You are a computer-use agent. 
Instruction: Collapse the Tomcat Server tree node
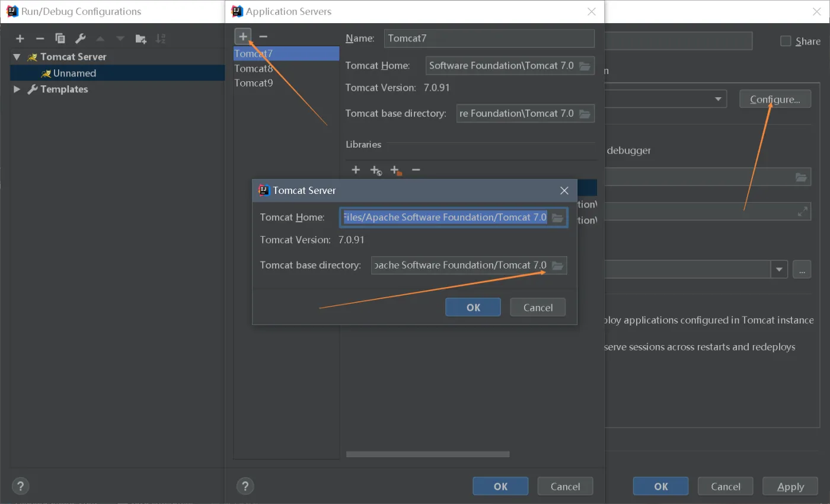pos(17,57)
